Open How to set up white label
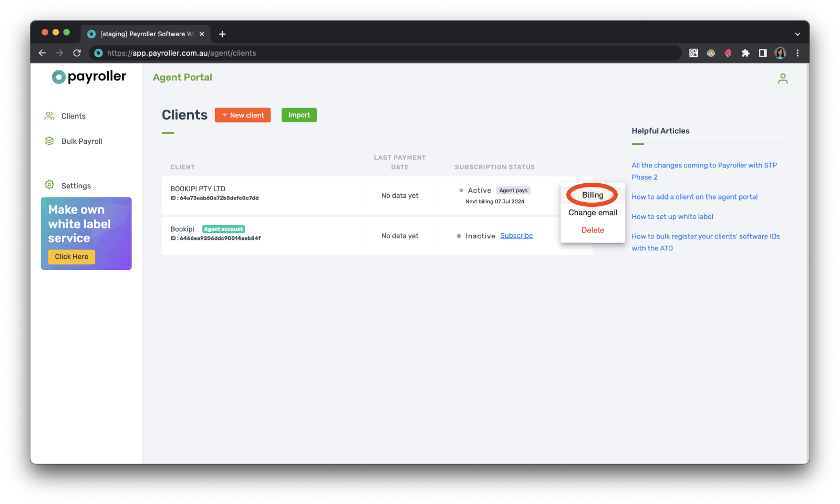Image resolution: width=840 pixels, height=504 pixels. (x=672, y=216)
